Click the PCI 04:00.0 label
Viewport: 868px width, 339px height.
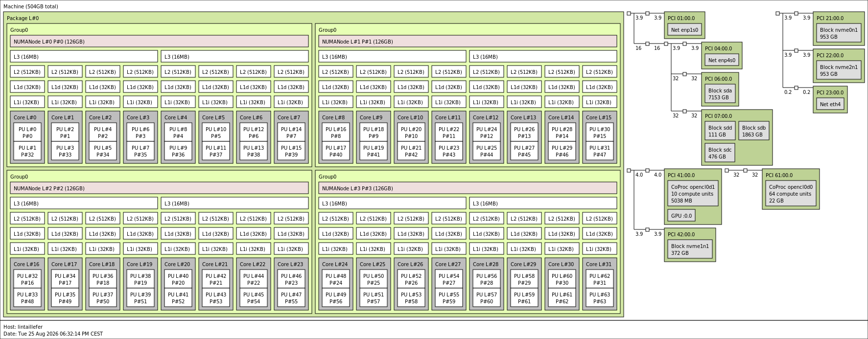pyautogui.click(x=718, y=49)
